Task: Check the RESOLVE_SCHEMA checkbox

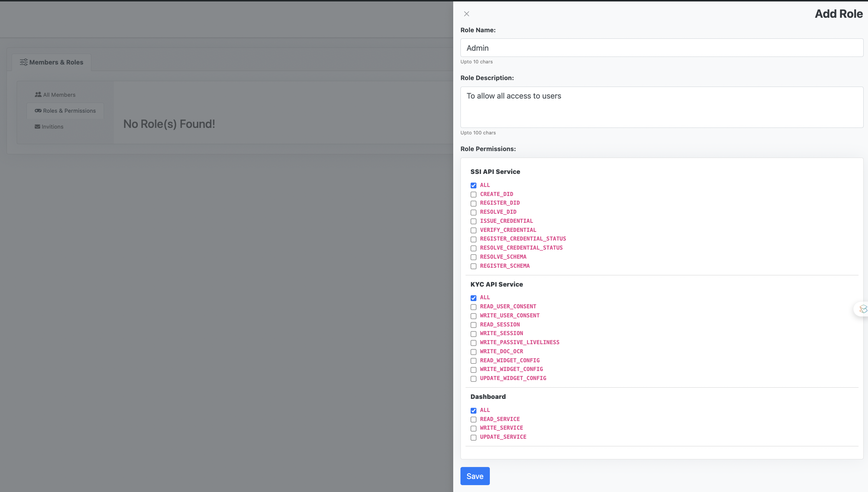Action: coord(474,257)
